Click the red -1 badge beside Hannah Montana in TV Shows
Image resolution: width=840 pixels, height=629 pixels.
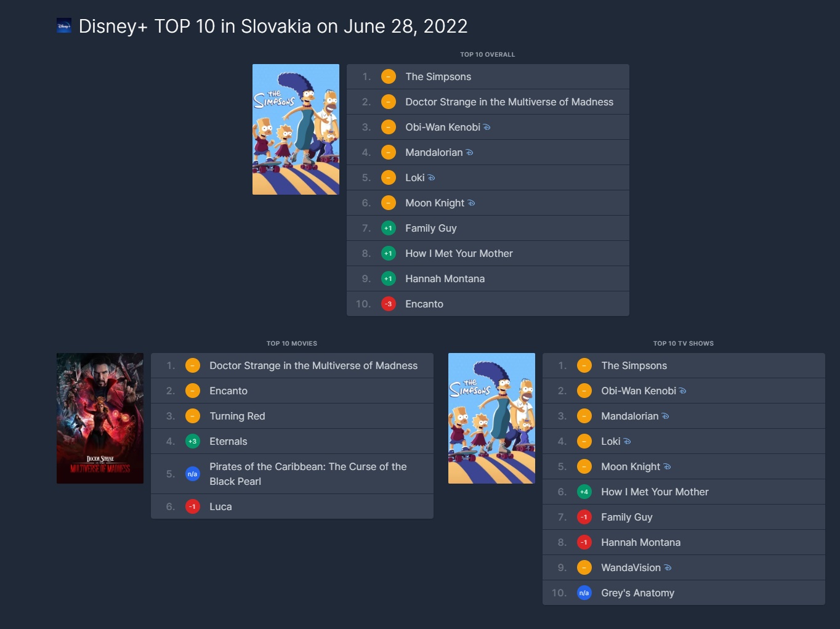click(x=584, y=542)
